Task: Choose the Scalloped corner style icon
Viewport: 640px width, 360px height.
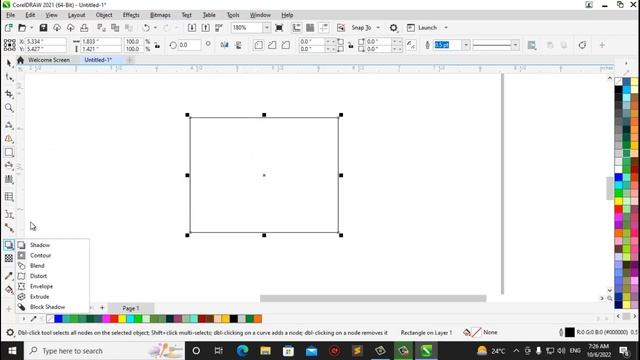Action: [272, 45]
